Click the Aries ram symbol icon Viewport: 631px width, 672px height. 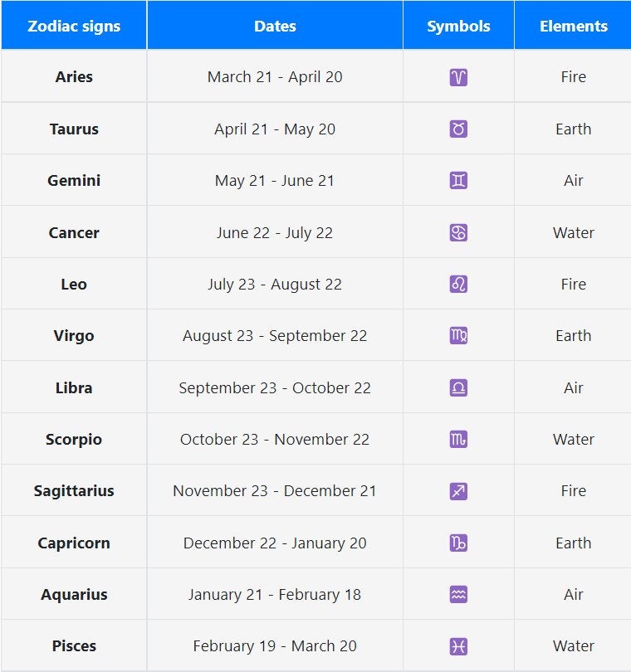coord(458,77)
